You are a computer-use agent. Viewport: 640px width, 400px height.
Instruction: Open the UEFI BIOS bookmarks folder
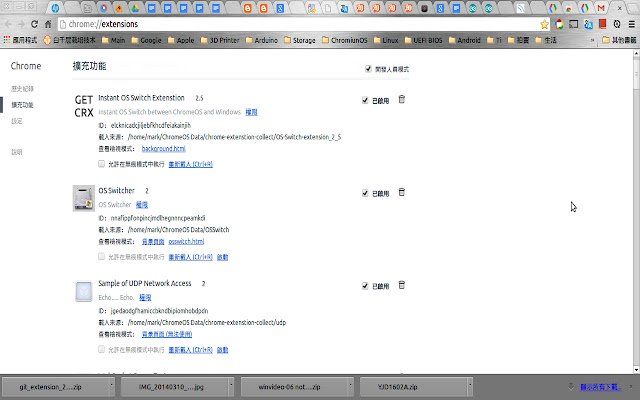coord(424,40)
